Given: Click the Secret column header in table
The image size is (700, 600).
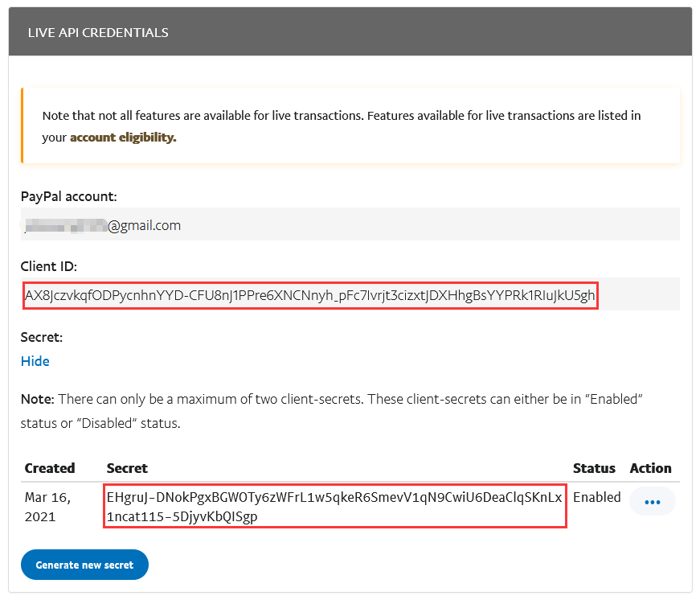Looking at the screenshot, I should (127, 468).
